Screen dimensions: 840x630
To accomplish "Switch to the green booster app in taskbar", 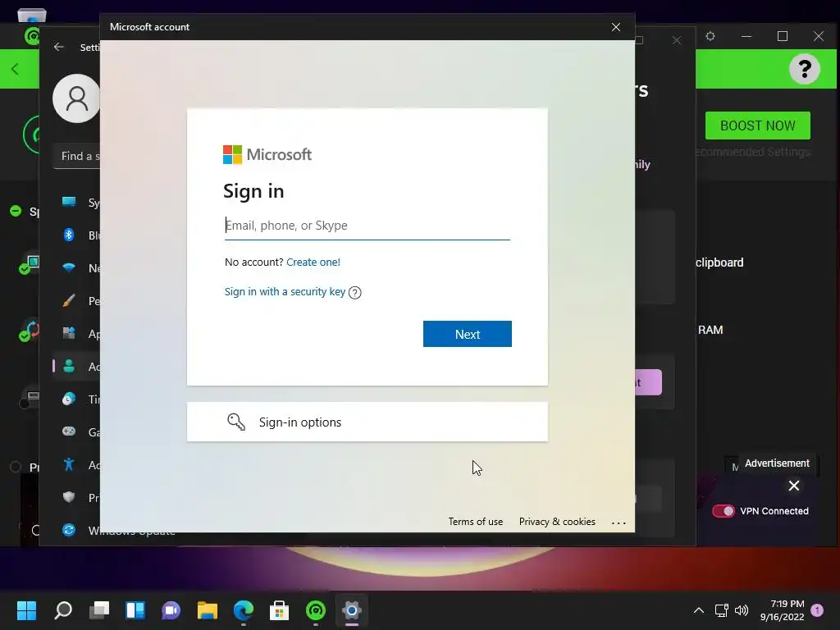I will tap(316, 610).
